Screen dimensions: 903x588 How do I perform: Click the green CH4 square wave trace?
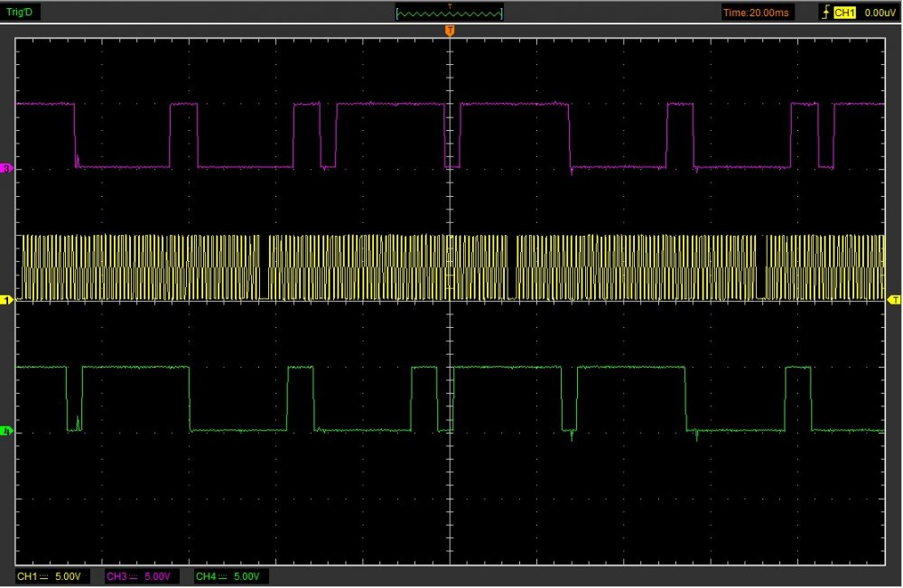pos(135,367)
